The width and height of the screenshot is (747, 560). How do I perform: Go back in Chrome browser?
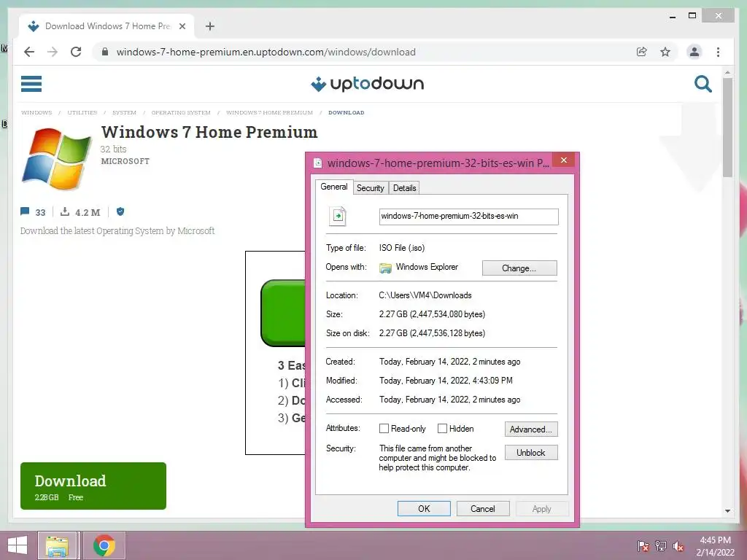29,52
